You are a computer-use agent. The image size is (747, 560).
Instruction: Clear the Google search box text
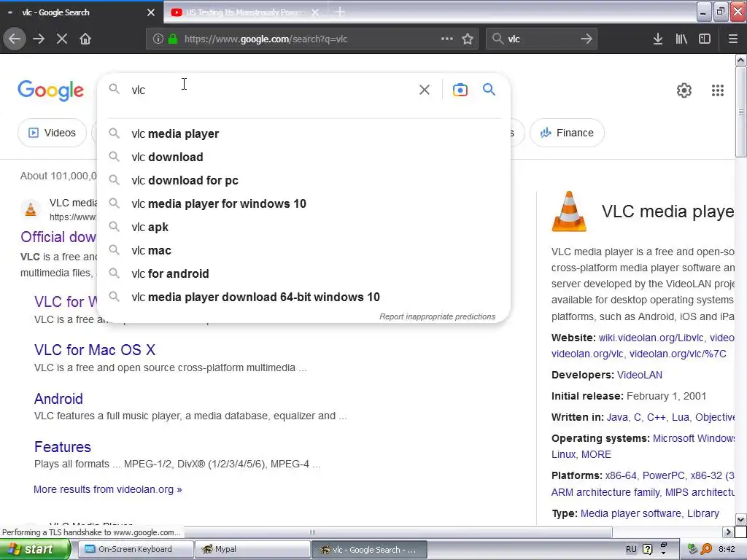coord(425,90)
